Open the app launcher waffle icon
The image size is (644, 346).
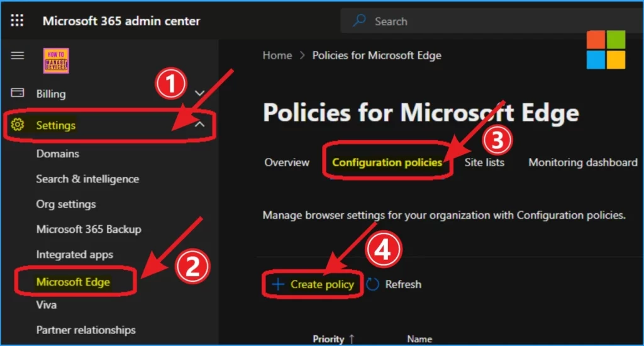click(17, 20)
